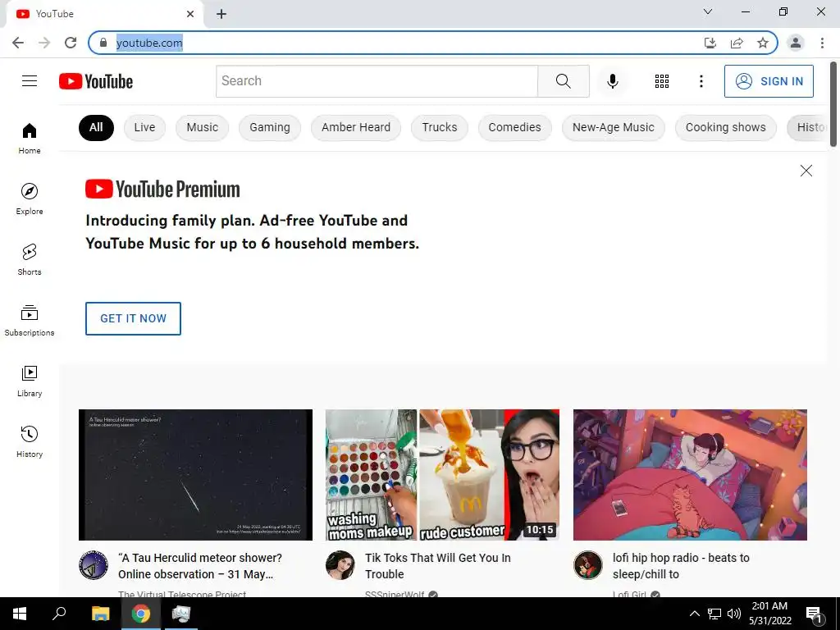This screenshot has width=840, height=630.
Task: Open the Tau Herculid meteor shower thumbnail
Action: coord(195,475)
